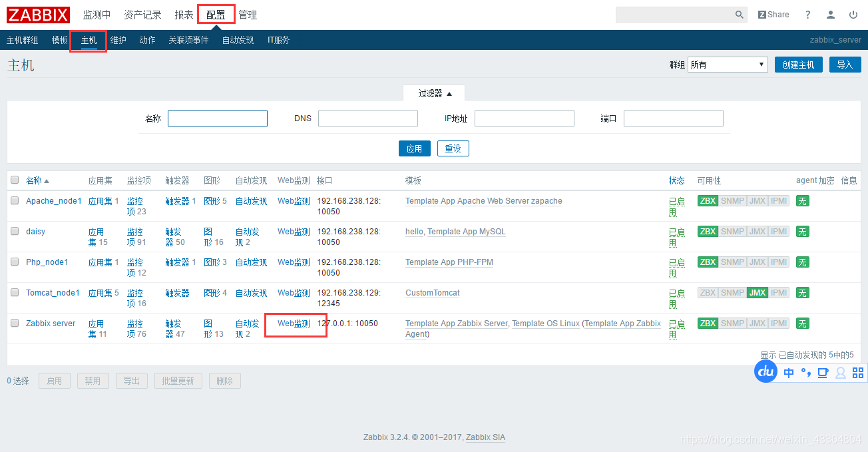The height and width of the screenshot is (452, 868).
Task: Open the Tomcat_node1 host link
Action: point(53,293)
